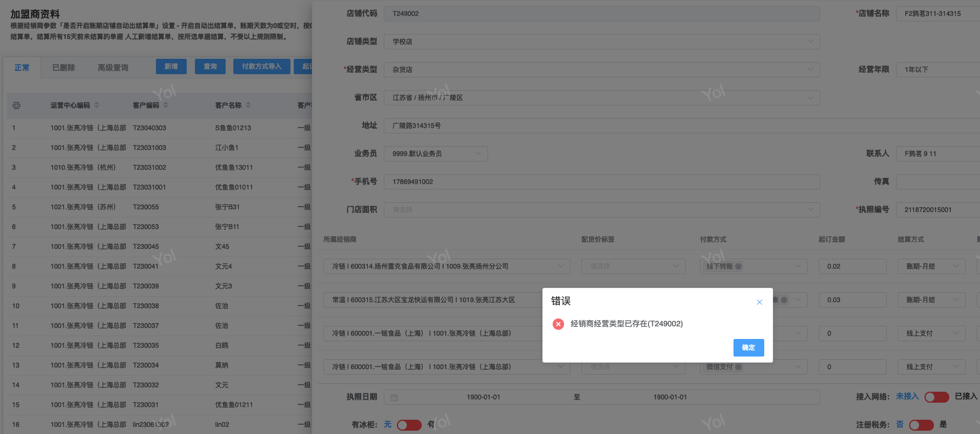Select customer name lin02
This screenshot has width=980, height=434.
click(x=222, y=425)
